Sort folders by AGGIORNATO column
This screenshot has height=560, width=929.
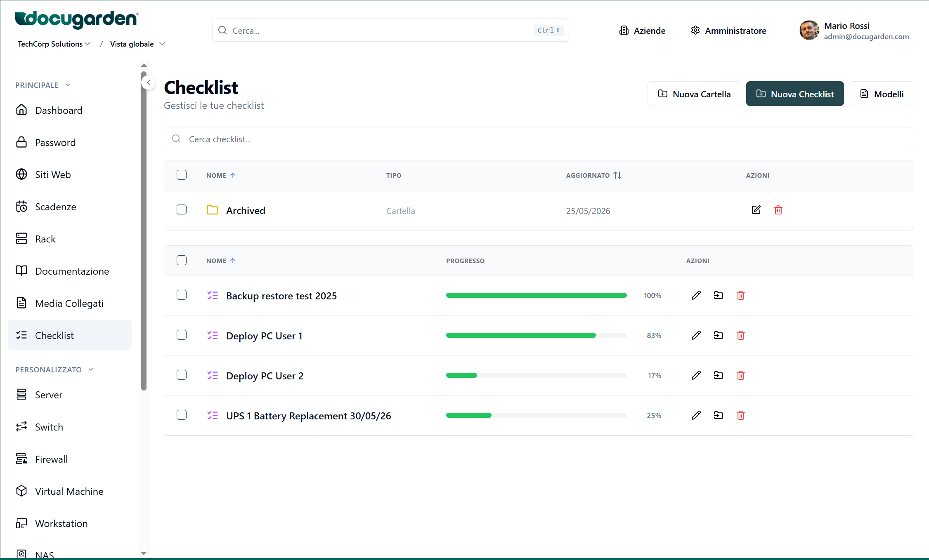click(593, 175)
